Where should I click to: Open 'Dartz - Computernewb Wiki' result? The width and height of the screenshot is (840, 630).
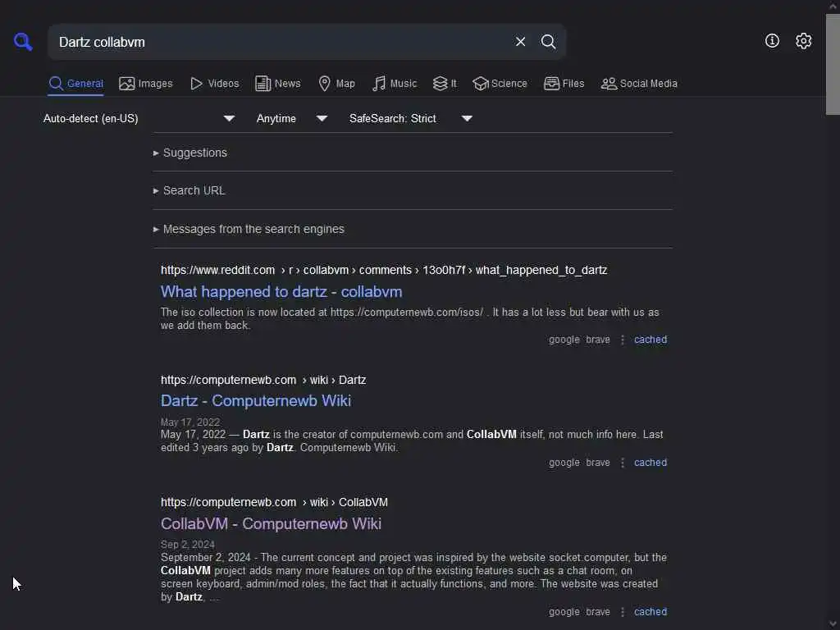point(256,400)
